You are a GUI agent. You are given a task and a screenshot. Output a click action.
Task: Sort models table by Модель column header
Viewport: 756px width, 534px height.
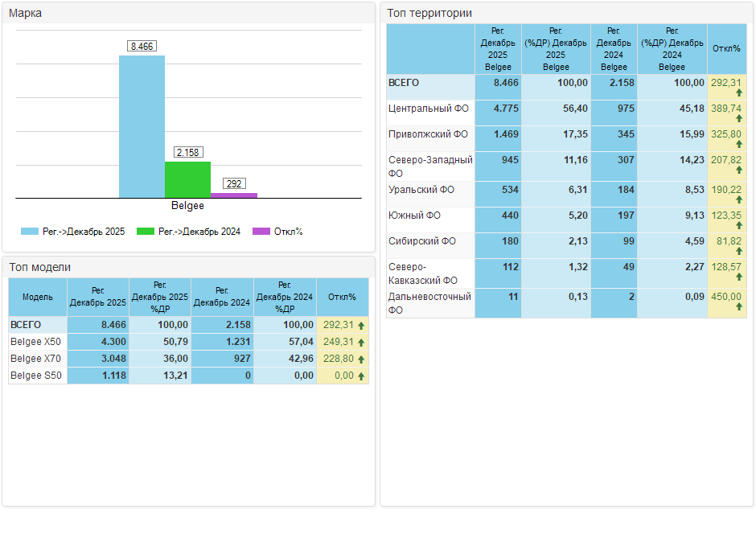[x=38, y=297]
